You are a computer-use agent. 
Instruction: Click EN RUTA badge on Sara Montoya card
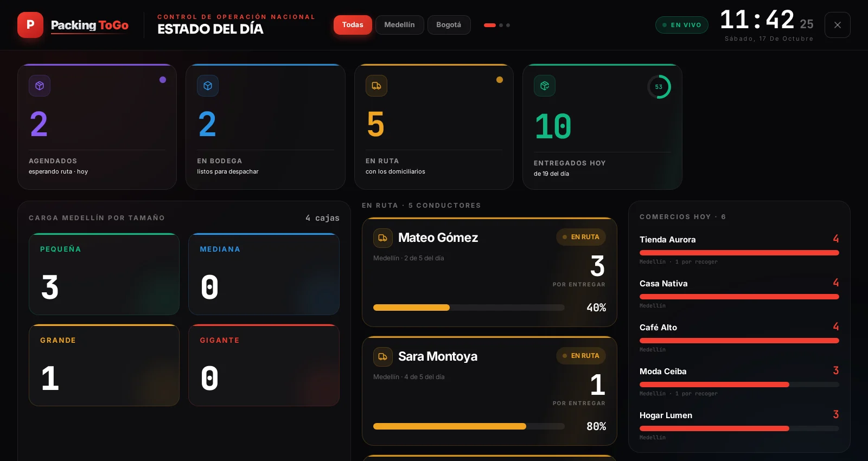point(581,356)
